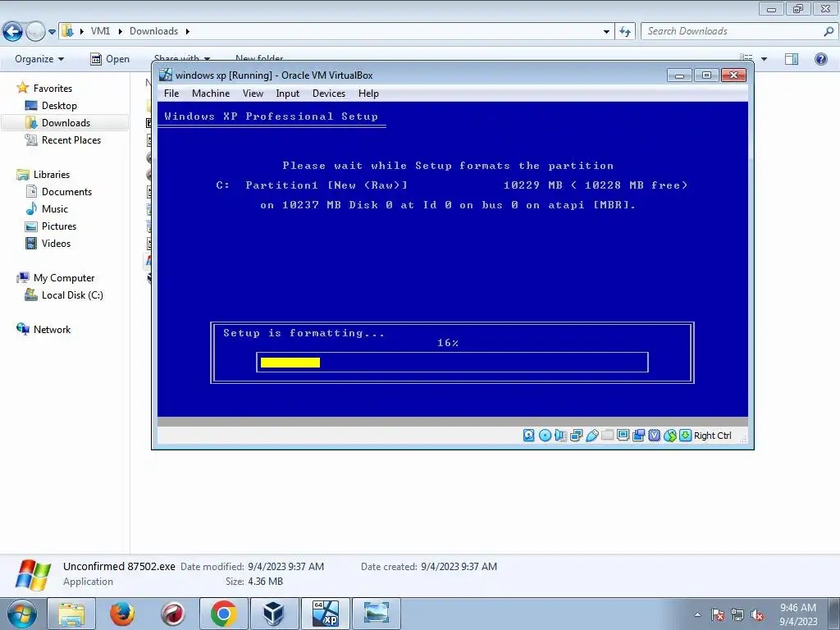
Task: Expand the arrow after Downloads in breadcrumb
Action: click(188, 31)
